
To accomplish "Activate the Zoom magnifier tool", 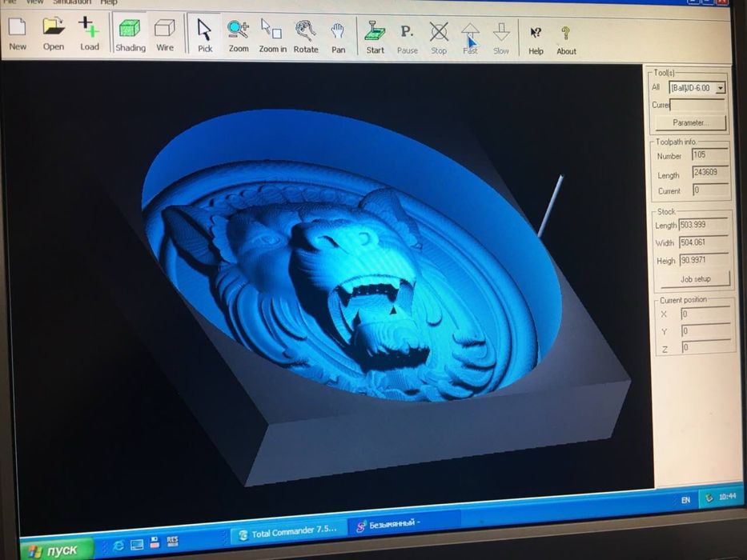I will tap(239, 36).
